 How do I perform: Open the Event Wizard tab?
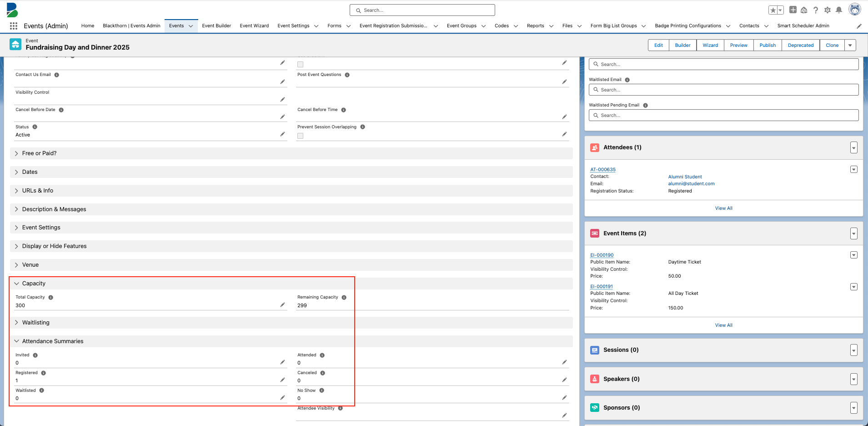[254, 26]
